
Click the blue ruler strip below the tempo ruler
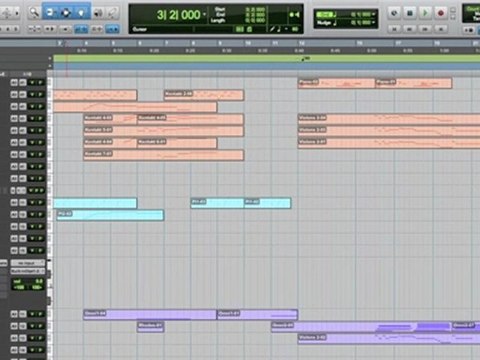[266, 66]
